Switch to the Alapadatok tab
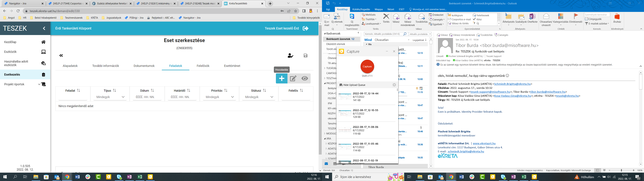Image resolution: width=644 pixels, height=181 pixels. point(70,66)
